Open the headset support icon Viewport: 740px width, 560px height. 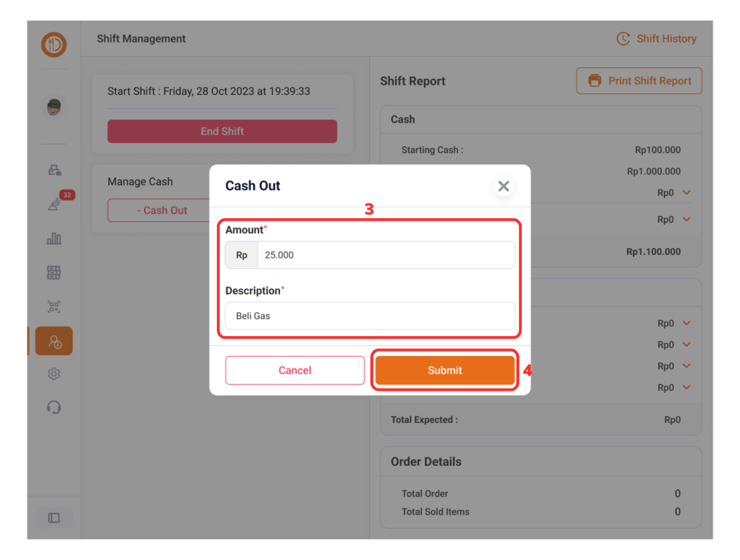(x=54, y=408)
